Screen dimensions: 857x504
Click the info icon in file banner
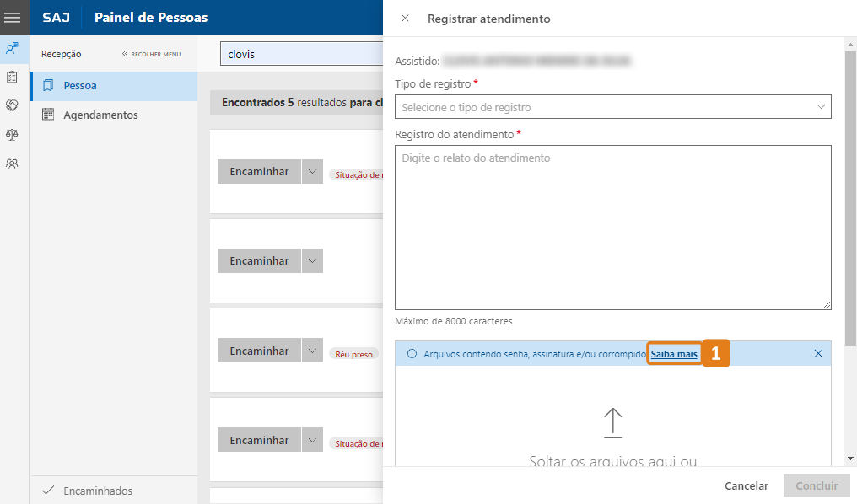(412, 354)
